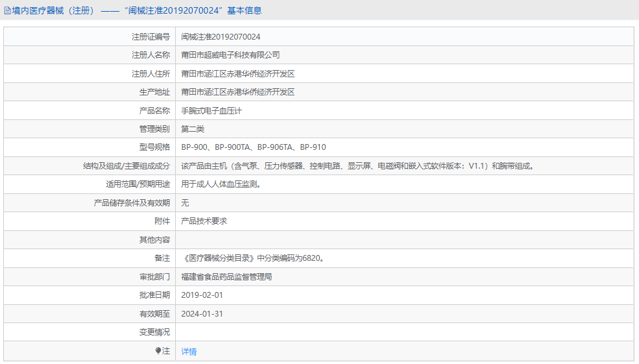Click the 变更情况 row label
The height and width of the screenshot is (364, 639).
tap(154, 332)
